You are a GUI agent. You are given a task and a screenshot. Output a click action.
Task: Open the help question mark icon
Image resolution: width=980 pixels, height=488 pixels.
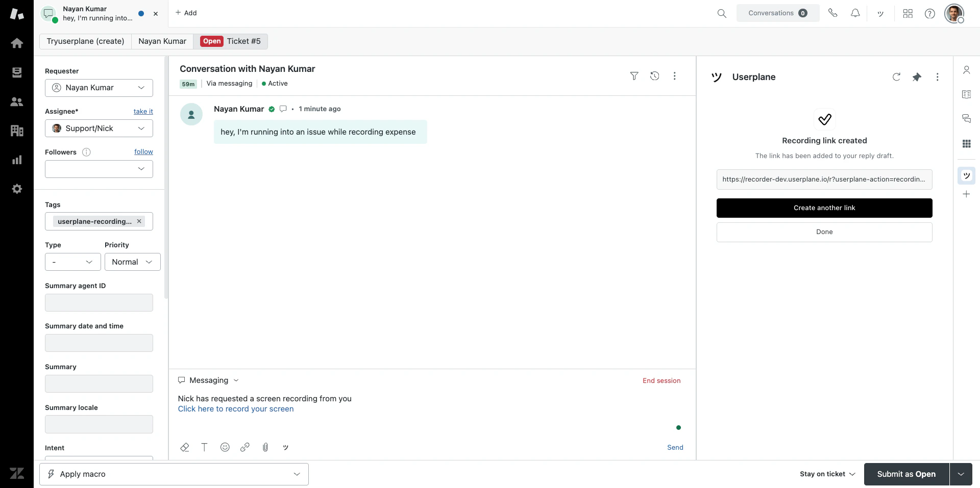pos(930,13)
